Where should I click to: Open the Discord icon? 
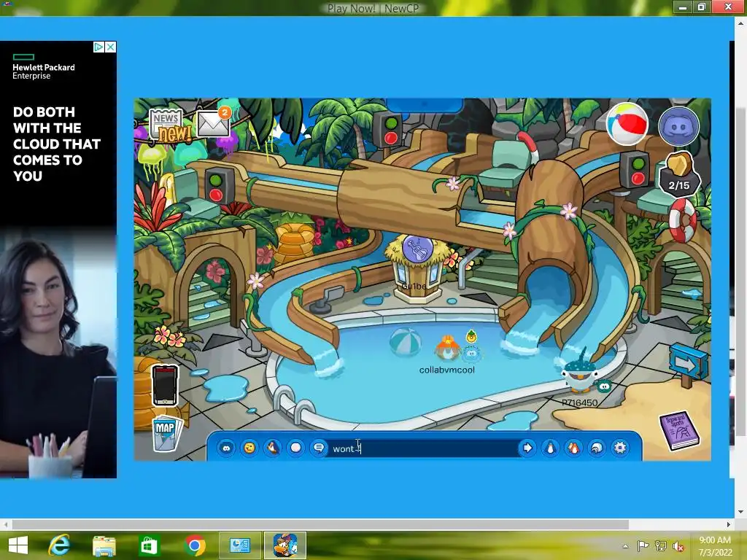678,126
